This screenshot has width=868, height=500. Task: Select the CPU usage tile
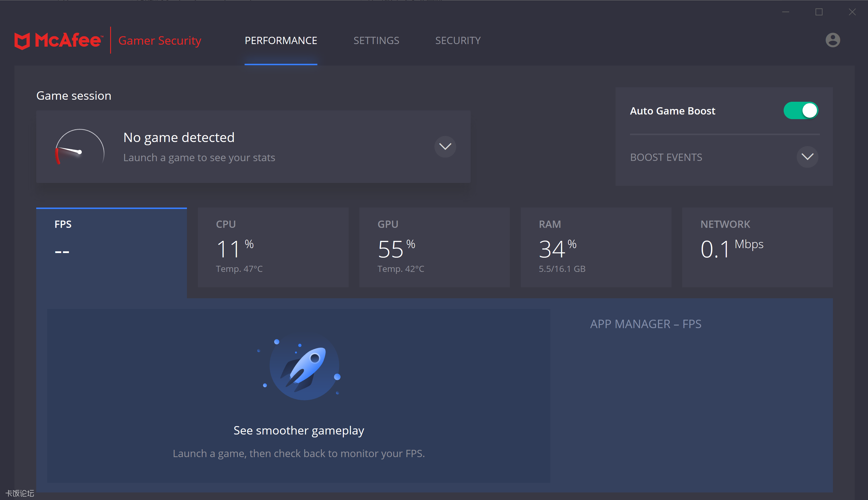tap(273, 247)
